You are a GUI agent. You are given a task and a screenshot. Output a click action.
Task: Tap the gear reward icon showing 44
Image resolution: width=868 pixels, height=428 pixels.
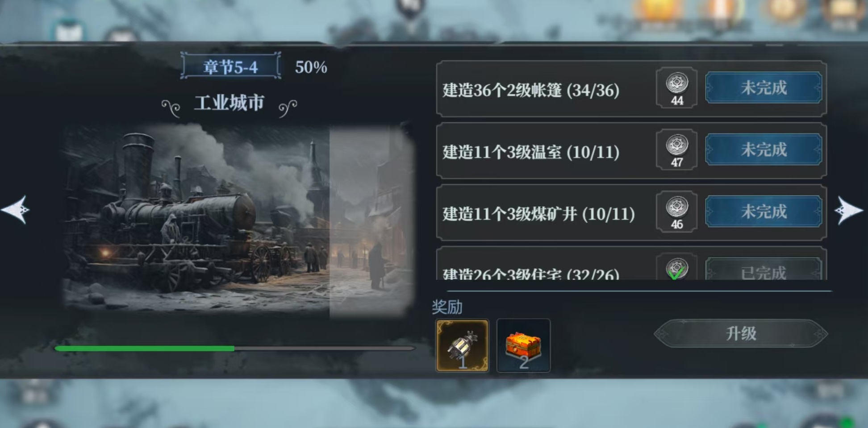[676, 88]
